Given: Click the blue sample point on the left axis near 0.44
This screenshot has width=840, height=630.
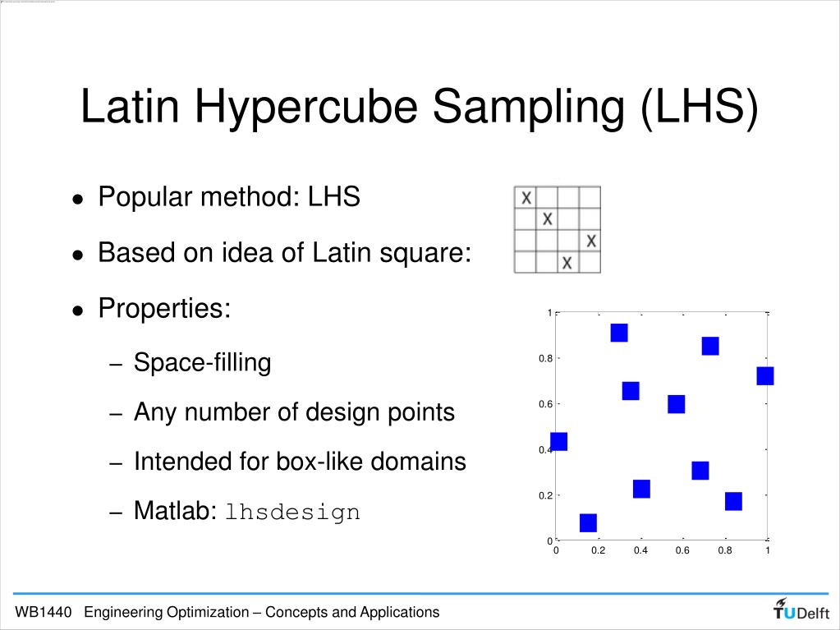Looking at the screenshot, I should click(x=558, y=441).
